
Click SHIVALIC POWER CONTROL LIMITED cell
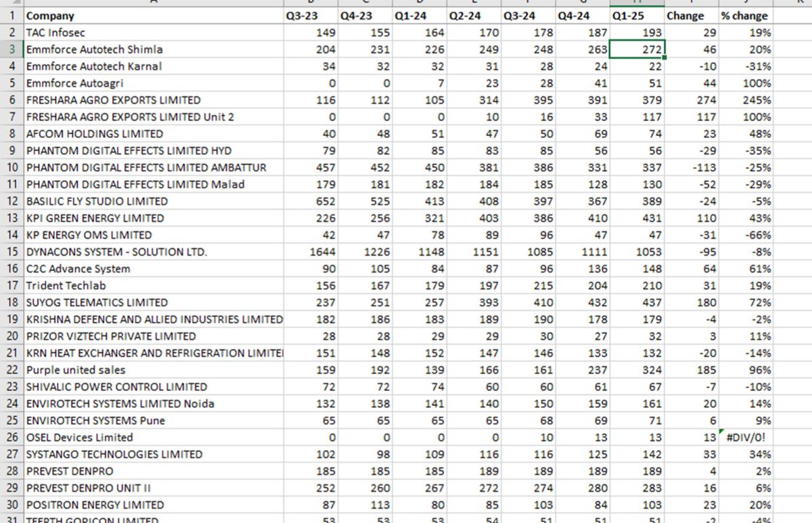click(x=154, y=387)
